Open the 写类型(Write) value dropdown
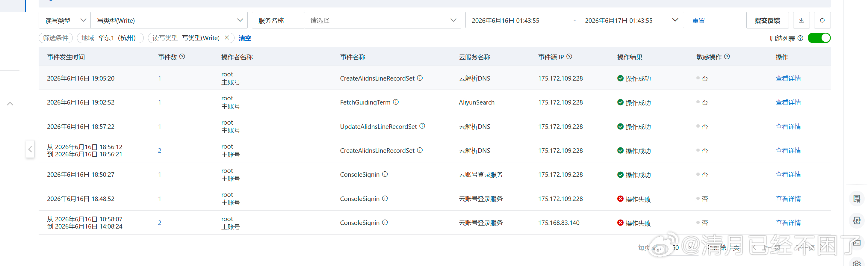 coord(169,20)
